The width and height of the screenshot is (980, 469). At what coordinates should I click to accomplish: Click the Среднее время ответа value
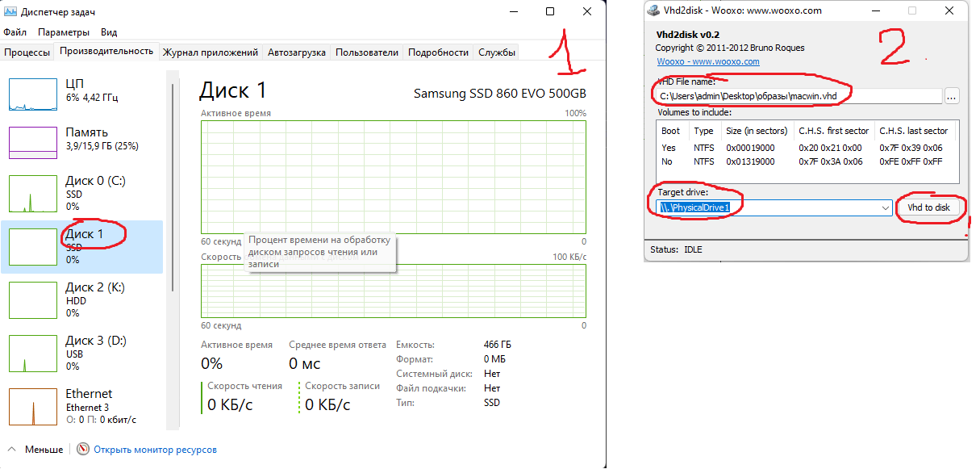point(305,363)
